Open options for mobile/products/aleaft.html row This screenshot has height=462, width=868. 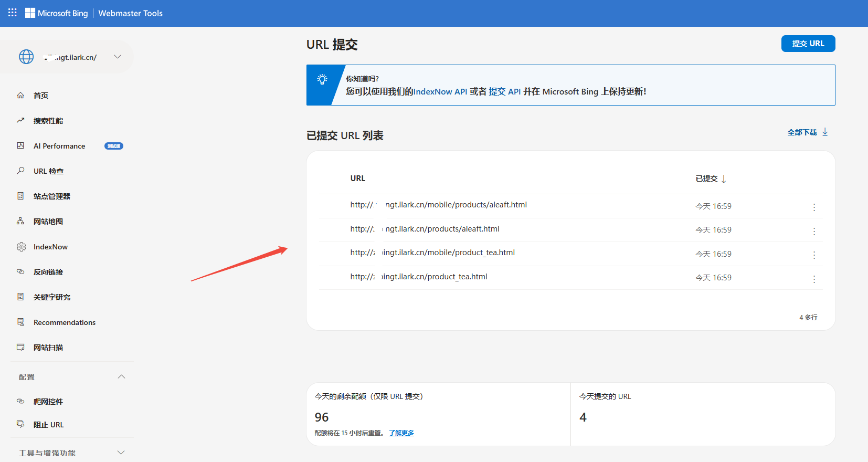pyautogui.click(x=814, y=207)
